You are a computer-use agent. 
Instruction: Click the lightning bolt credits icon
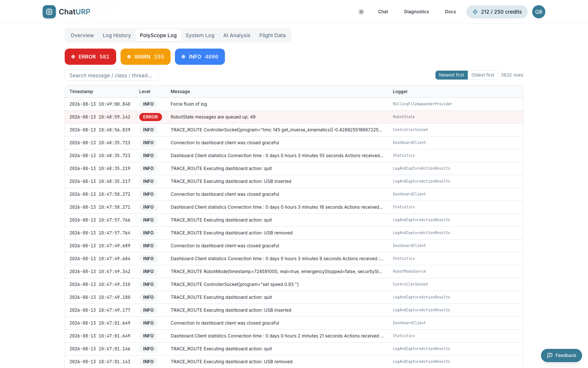click(475, 12)
